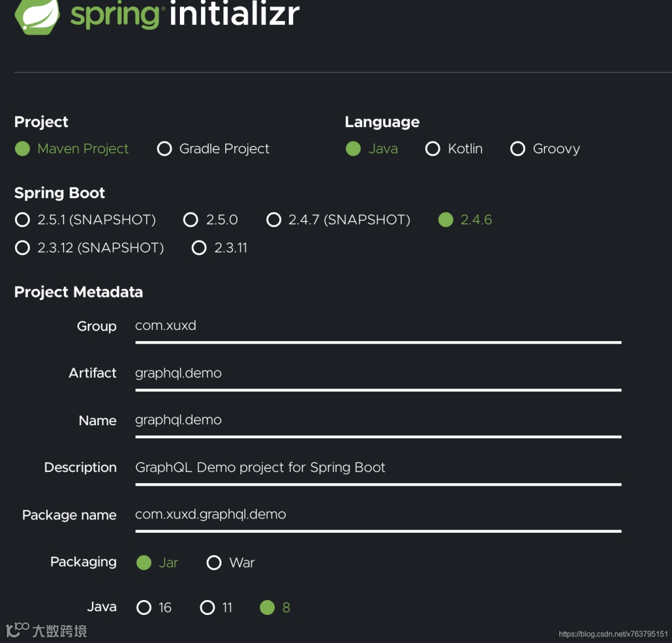Choose Spring Boot version 2.3.11
672x643 pixels.
(x=199, y=248)
